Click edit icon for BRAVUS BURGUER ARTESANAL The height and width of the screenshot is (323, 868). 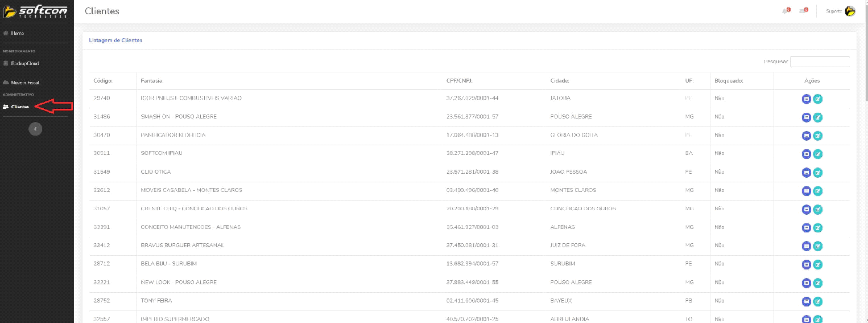818,246
